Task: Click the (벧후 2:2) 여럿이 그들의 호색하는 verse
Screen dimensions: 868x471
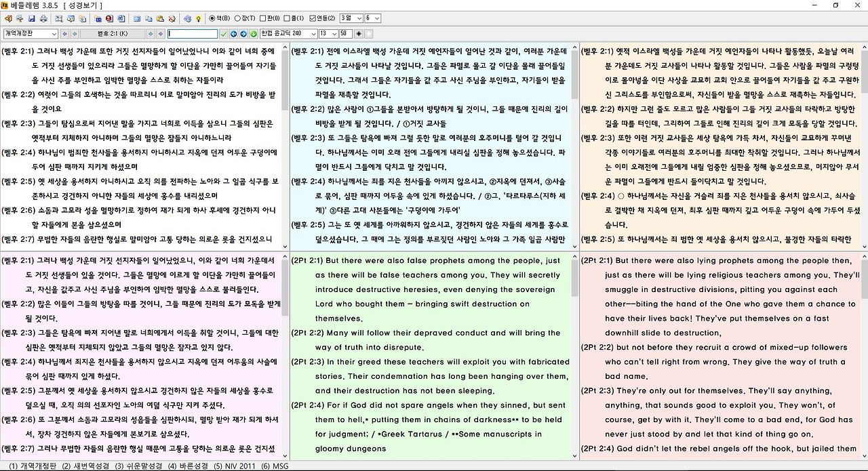Action: click(140, 102)
